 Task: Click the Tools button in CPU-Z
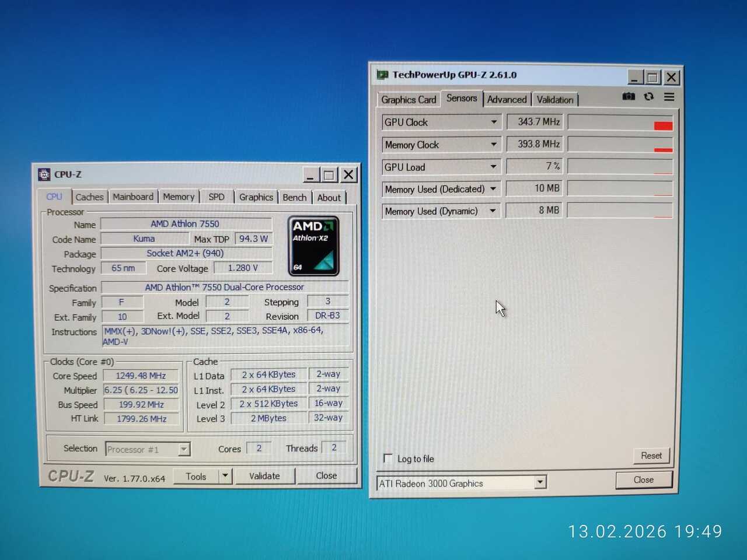point(196,477)
